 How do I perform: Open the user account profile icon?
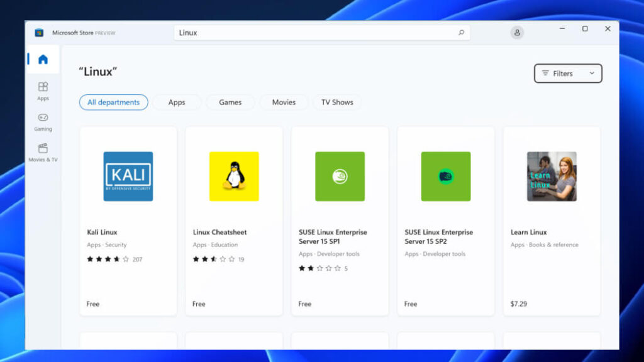(517, 33)
